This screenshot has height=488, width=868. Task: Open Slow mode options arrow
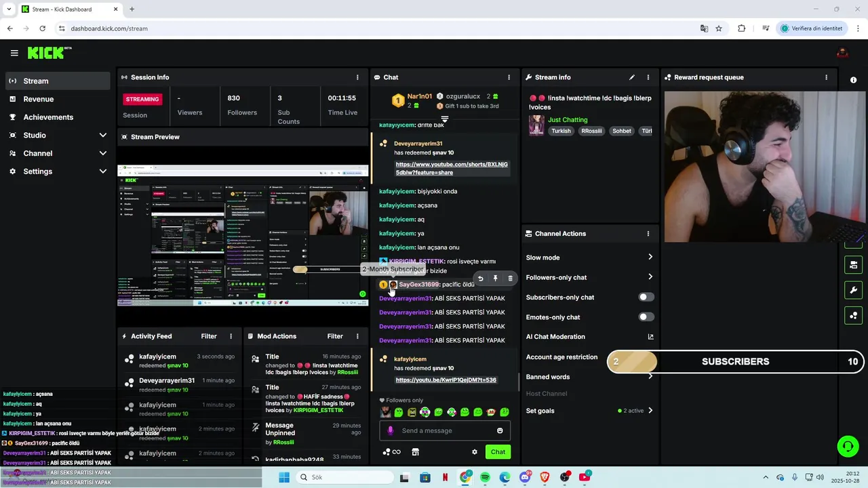pyautogui.click(x=650, y=257)
